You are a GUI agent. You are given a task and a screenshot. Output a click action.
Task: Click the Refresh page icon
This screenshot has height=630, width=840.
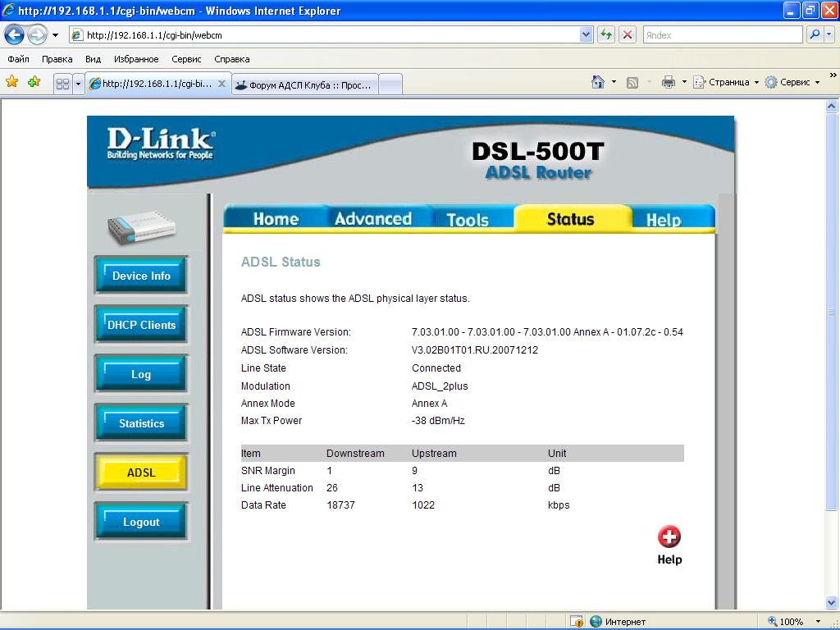click(606, 35)
